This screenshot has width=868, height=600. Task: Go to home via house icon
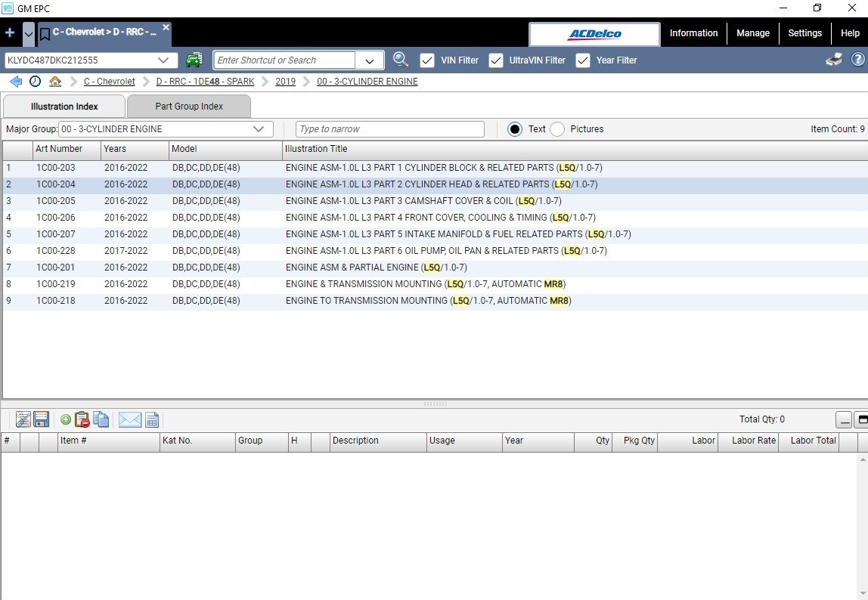(x=54, y=82)
